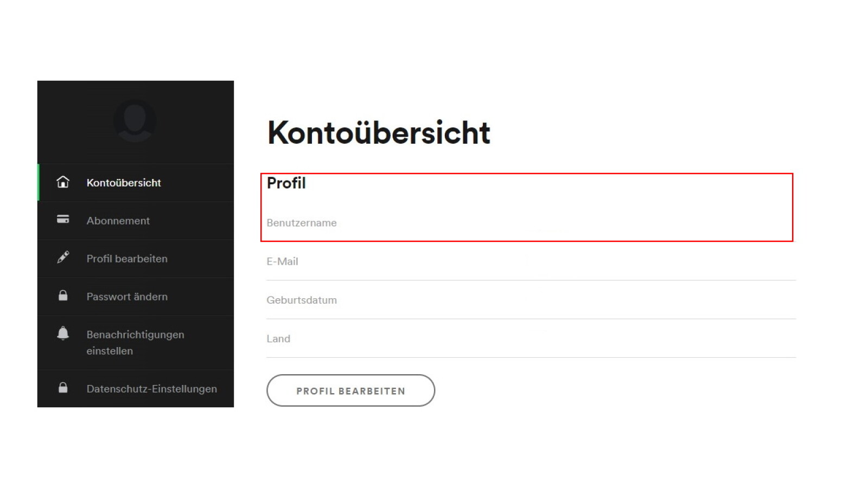Click the Benutzername row label
The image size is (868, 488).
click(x=302, y=223)
